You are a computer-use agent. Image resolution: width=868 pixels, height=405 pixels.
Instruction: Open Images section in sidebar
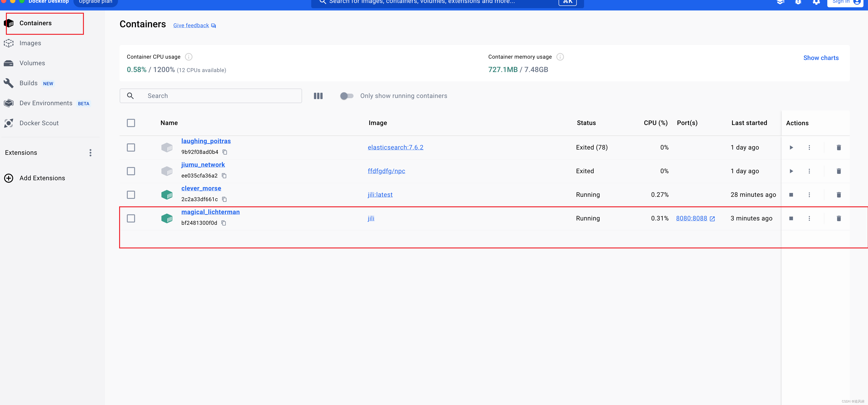30,43
